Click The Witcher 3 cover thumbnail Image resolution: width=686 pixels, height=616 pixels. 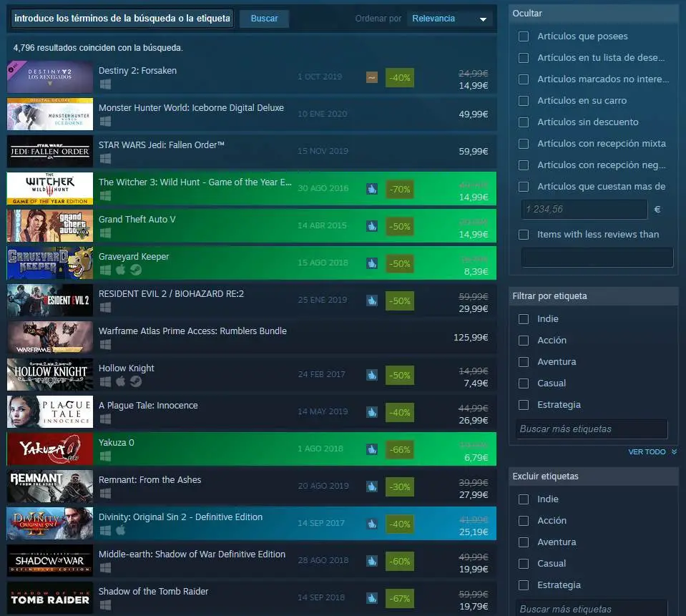[50, 189]
